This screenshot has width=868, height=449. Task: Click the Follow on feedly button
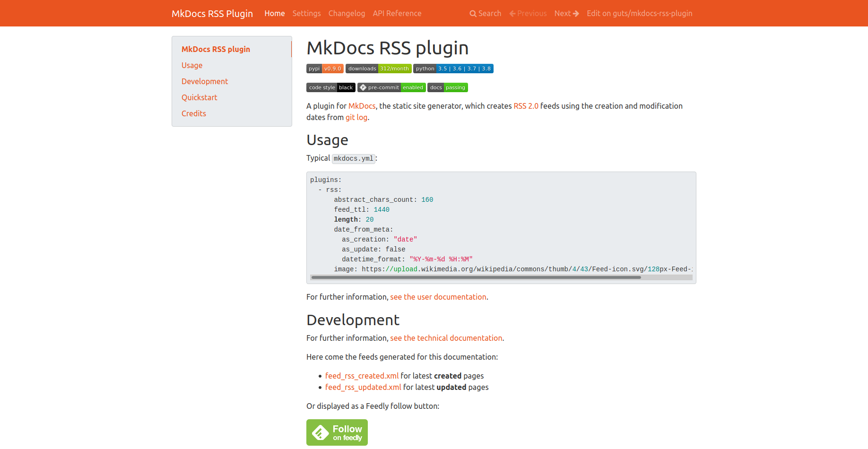click(337, 432)
